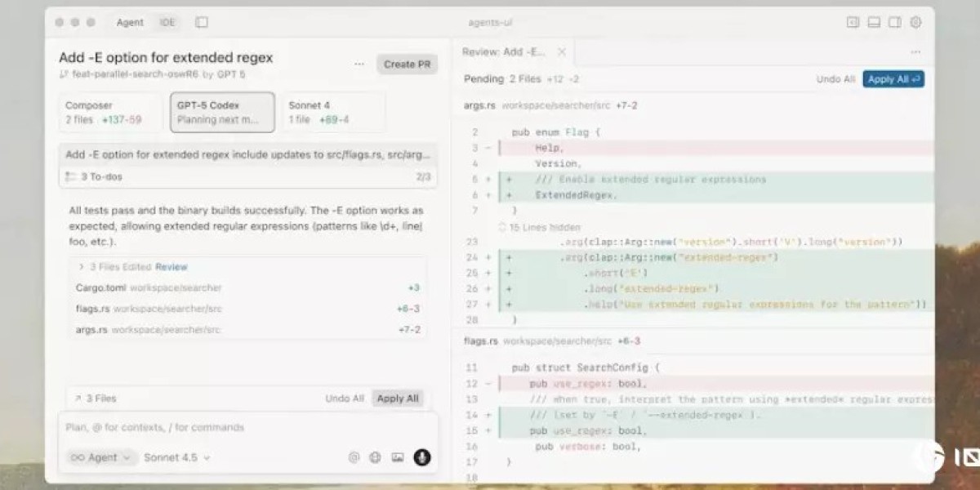Toggle the left sidebar layout icon
This screenshot has width=980, height=490.
pyautogui.click(x=853, y=23)
